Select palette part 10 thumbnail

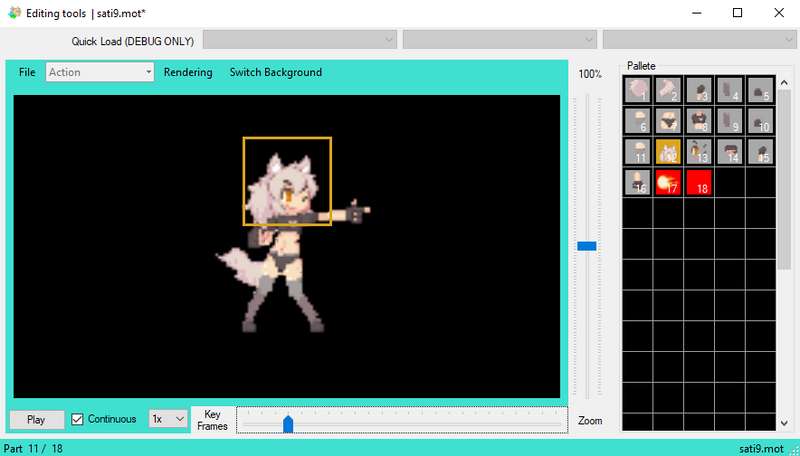[x=760, y=121]
